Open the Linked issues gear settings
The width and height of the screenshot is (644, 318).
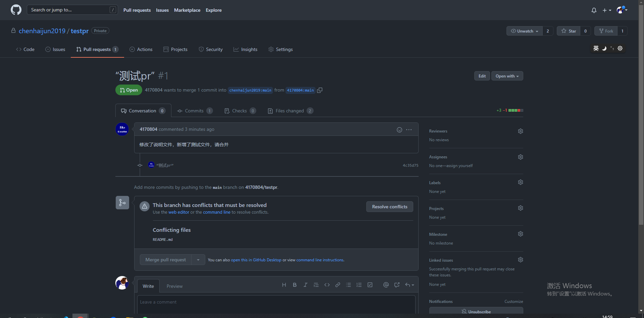521,260
